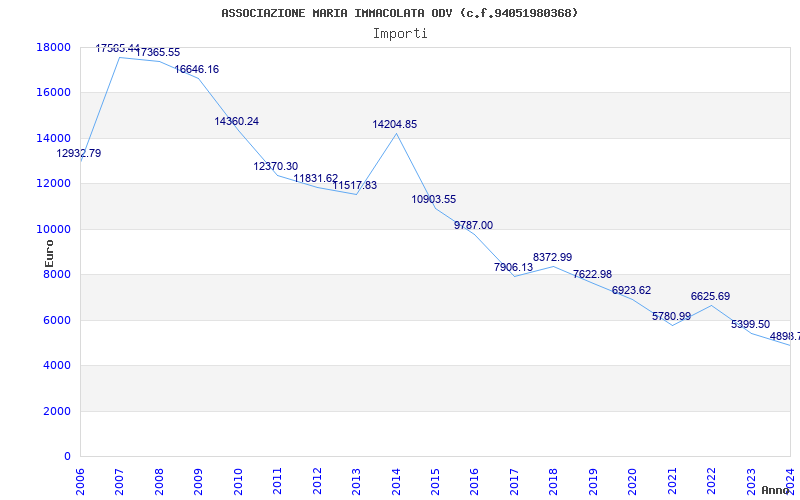Click the data value 5399.50
This screenshot has width=800, height=500.
[x=751, y=324]
